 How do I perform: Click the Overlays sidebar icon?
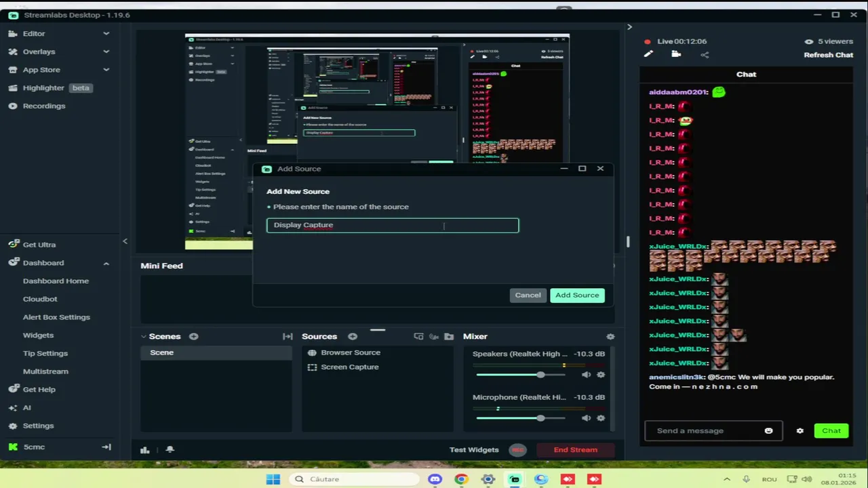click(13, 52)
